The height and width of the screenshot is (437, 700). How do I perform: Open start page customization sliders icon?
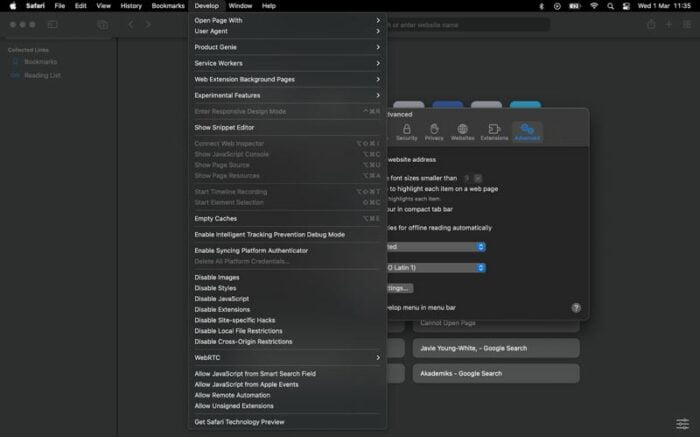point(682,423)
